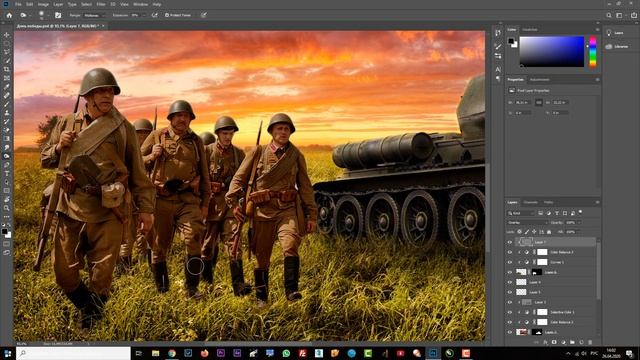This screenshot has width=640, height=360.
Task: Switch to the Swatches tab
Action: point(530,30)
